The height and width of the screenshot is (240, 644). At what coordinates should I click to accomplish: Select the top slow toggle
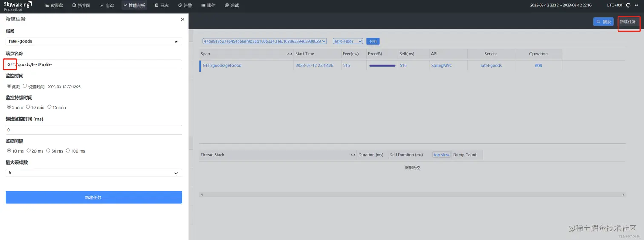441,155
